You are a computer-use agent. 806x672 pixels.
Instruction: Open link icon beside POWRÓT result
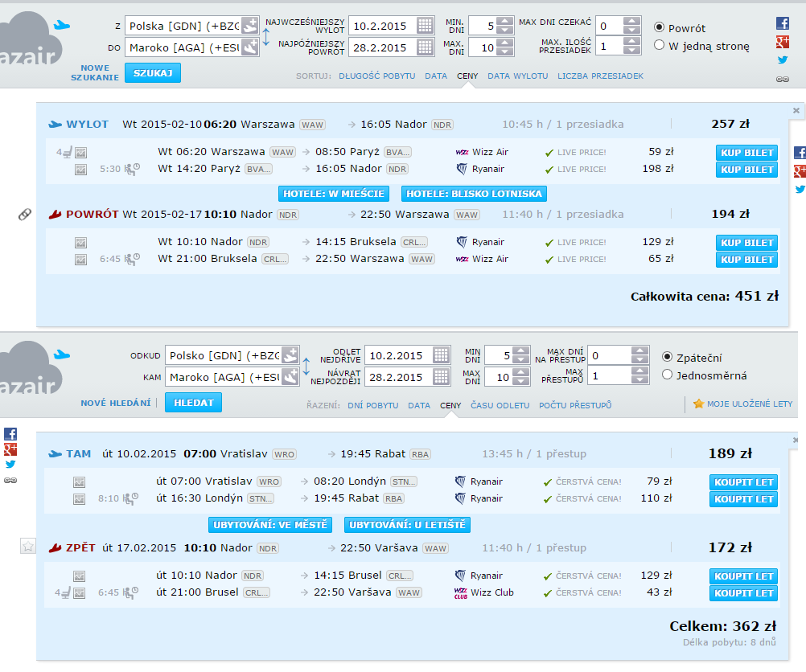pos(25,215)
